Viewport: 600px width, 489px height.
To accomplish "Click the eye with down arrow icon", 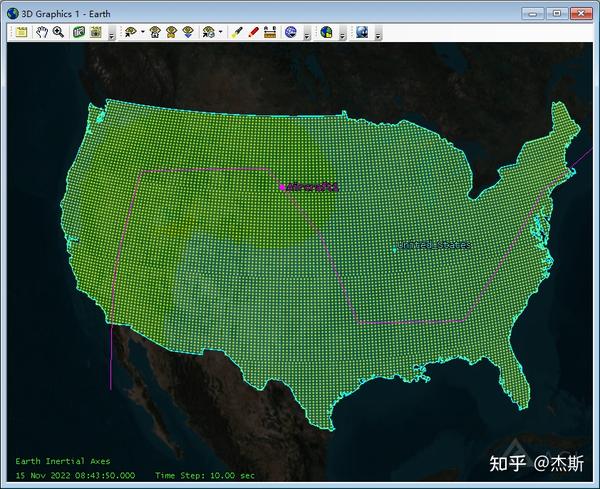I will click(x=188, y=32).
